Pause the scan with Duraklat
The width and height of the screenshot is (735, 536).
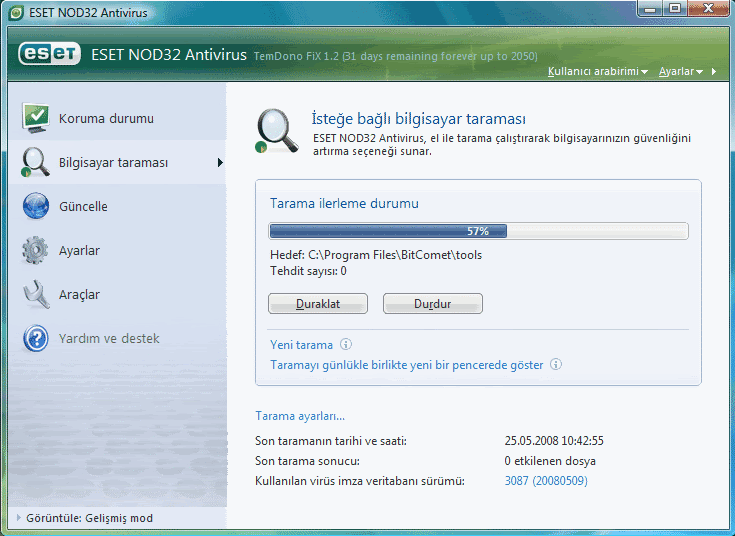pyautogui.click(x=318, y=303)
